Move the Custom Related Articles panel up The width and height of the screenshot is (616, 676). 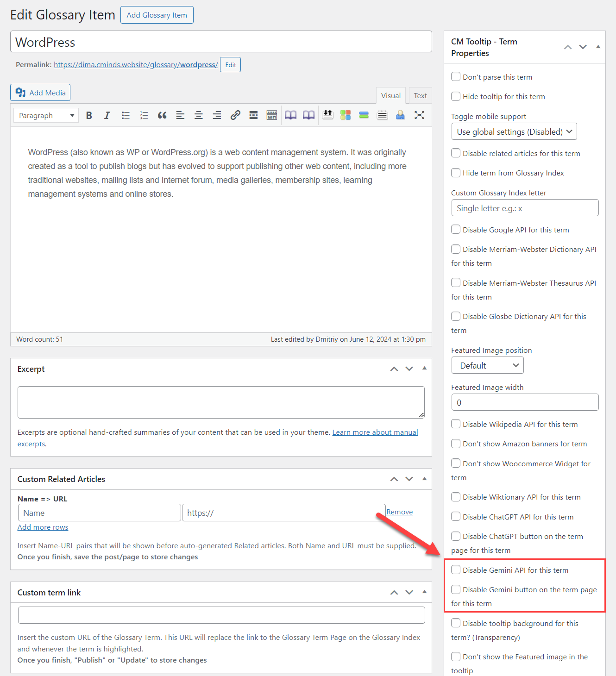394,479
